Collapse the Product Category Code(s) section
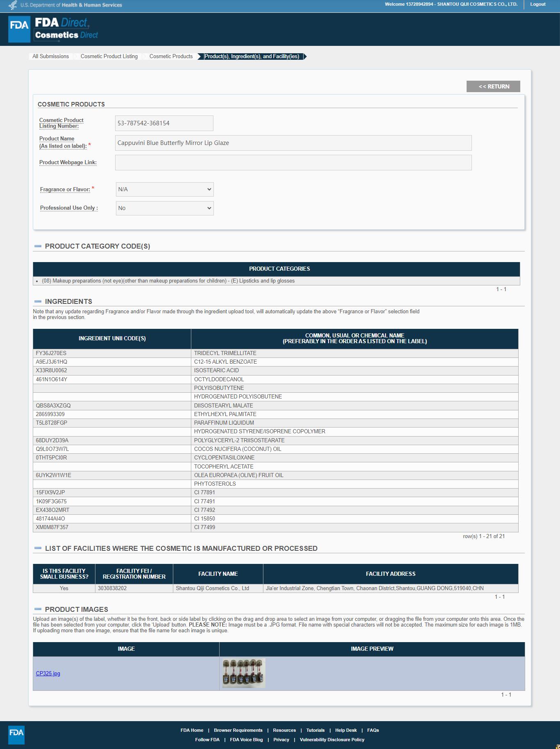560x749 pixels. (38, 246)
